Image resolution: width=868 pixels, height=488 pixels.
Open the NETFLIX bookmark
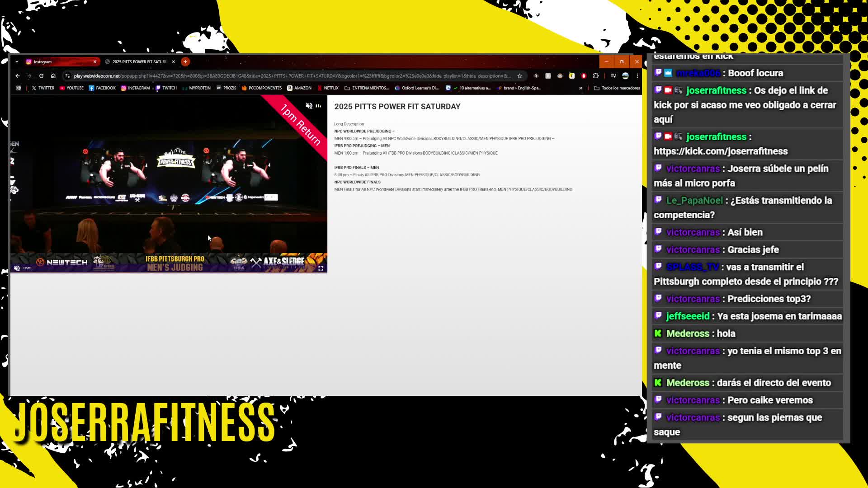click(328, 88)
